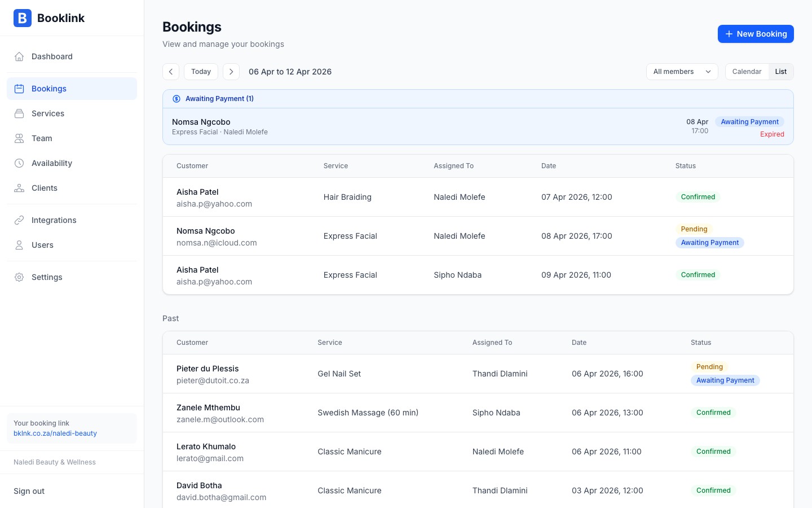
Task: Open the All members dropdown
Action: point(682,72)
